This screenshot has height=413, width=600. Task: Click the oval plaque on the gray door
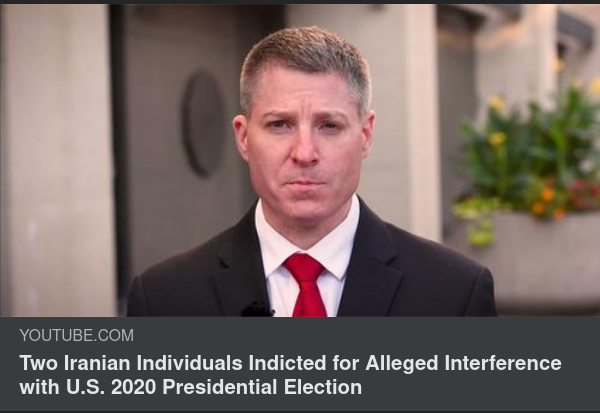(x=204, y=123)
